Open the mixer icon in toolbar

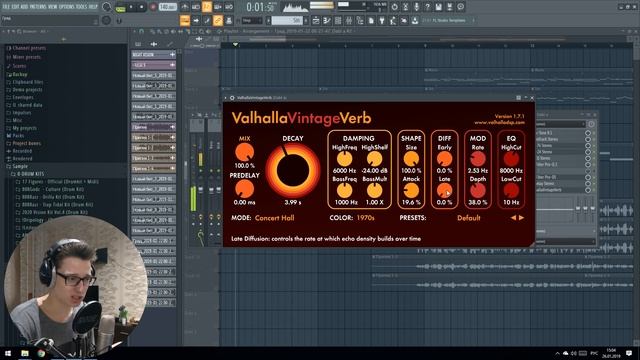tap(349, 20)
